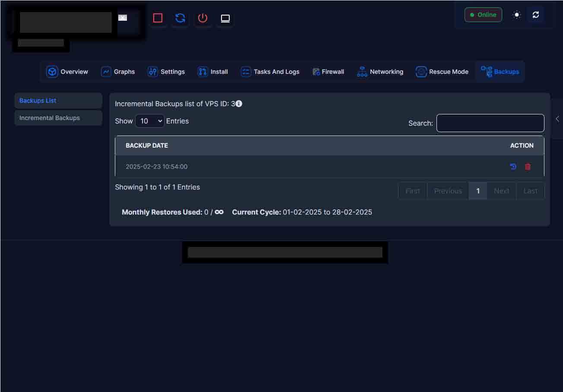This screenshot has height=392, width=563.
Task: Click the blue restart VPS icon
Action: pos(180,18)
